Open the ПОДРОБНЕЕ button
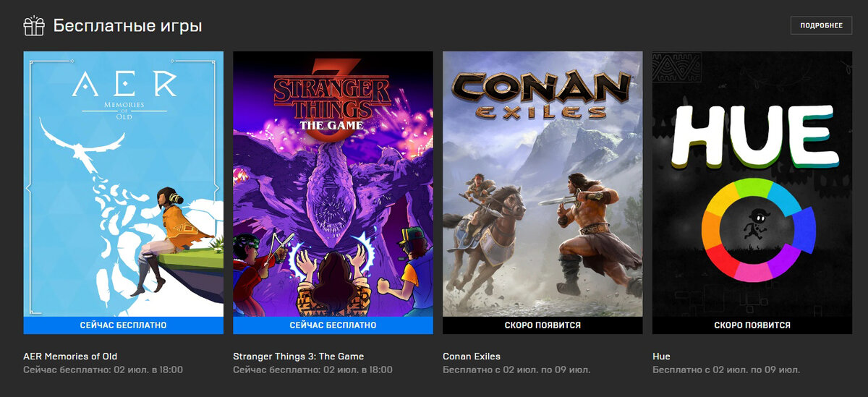868x397 pixels. click(x=822, y=26)
